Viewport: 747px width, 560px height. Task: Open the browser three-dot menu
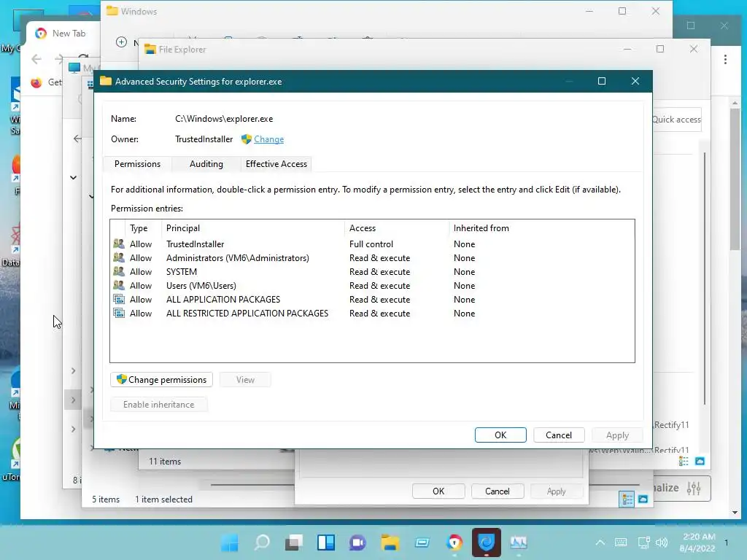[x=725, y=60]
